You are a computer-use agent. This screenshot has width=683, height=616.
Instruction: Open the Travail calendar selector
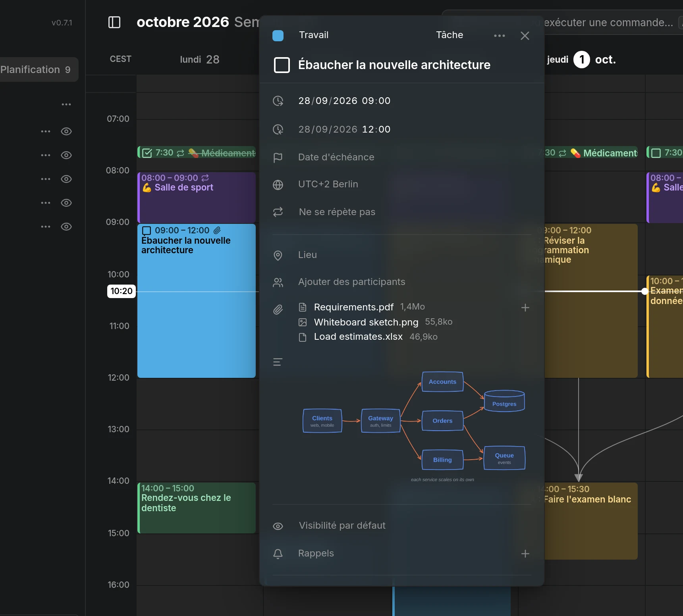pos(314,35)
